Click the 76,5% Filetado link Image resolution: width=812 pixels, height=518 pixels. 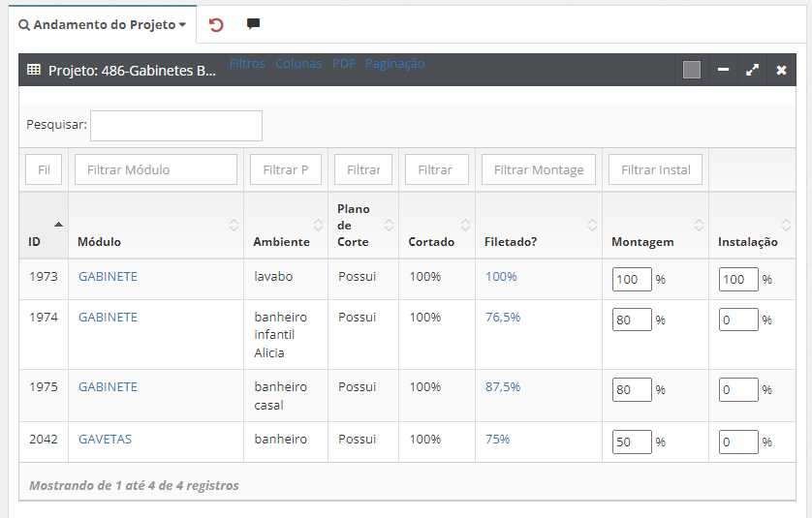502,317
